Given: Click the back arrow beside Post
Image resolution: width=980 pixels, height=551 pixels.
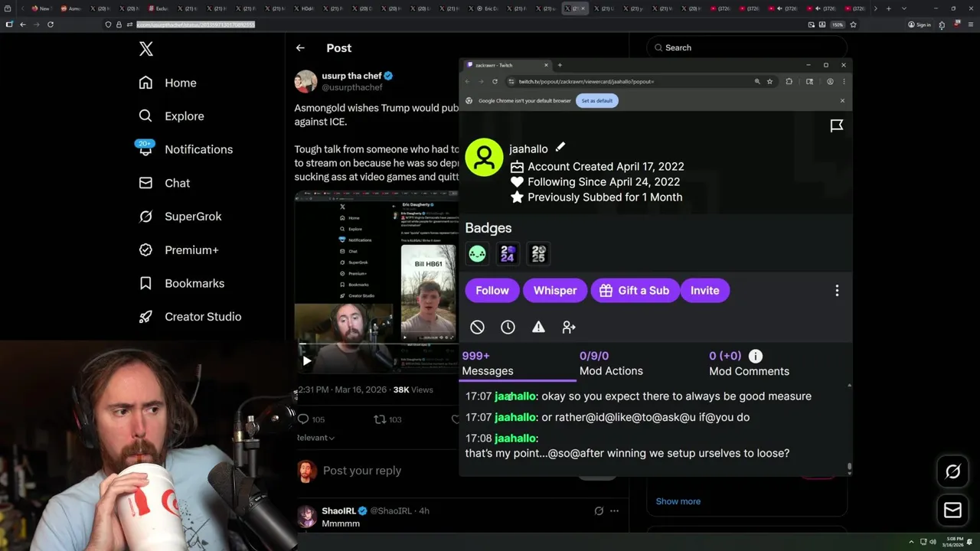Looking at the screenshot, I should click(x=300, y=47).
